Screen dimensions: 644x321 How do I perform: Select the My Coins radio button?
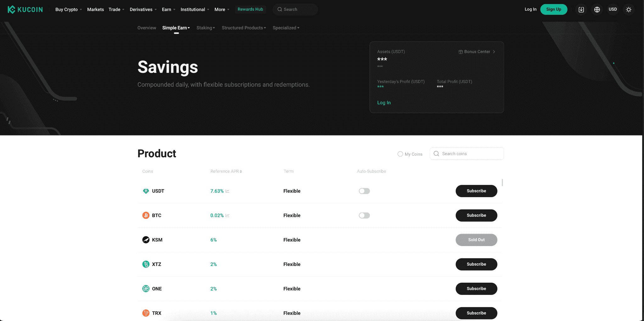[400, 154]
